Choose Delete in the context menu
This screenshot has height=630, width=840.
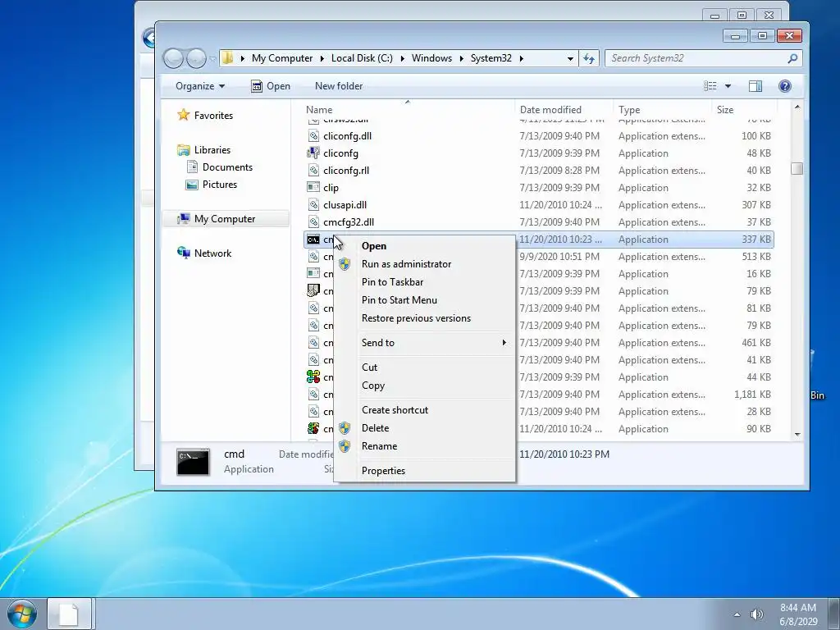point(424,428)
